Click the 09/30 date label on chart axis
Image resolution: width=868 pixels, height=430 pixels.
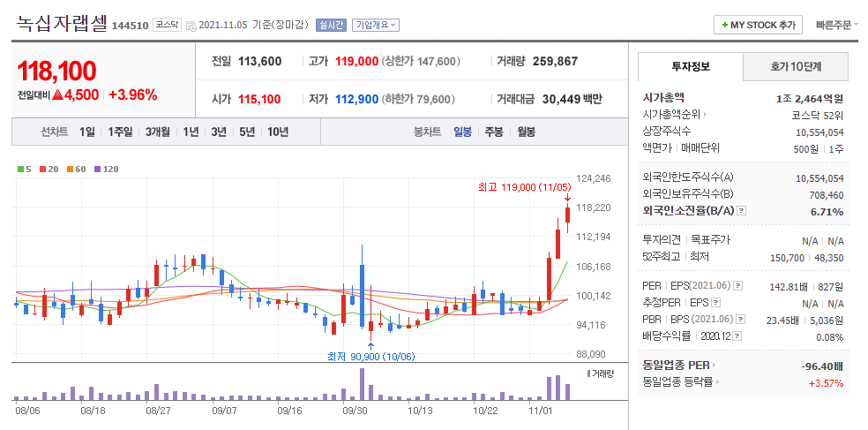point(355,411)
